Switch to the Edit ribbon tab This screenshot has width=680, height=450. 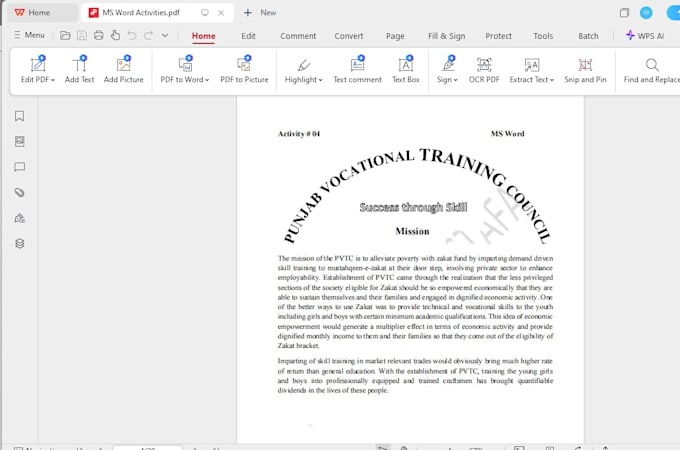248,36
